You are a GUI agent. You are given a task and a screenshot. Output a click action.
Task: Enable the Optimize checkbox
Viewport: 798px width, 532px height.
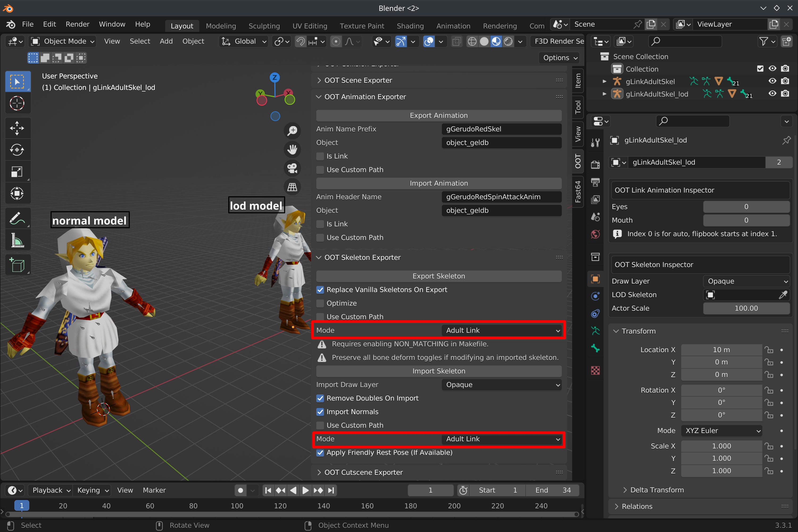[x=320, y=303]
